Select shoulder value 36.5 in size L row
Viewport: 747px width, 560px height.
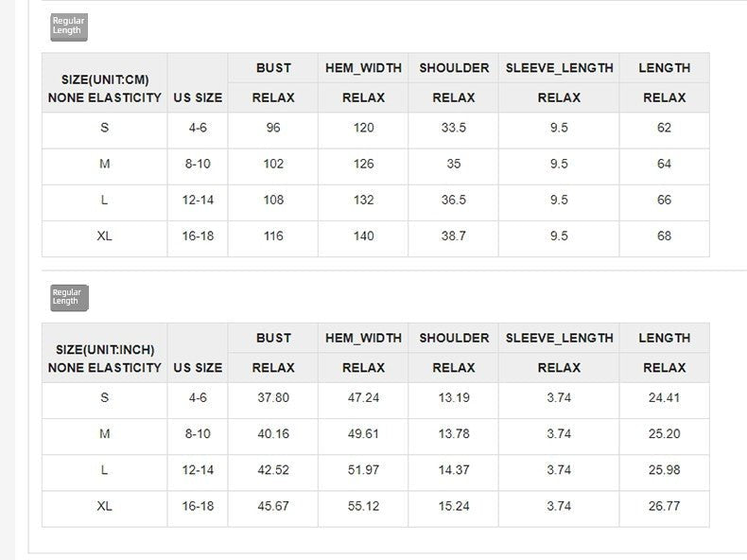pyautogui.click(x=453, y=200)
